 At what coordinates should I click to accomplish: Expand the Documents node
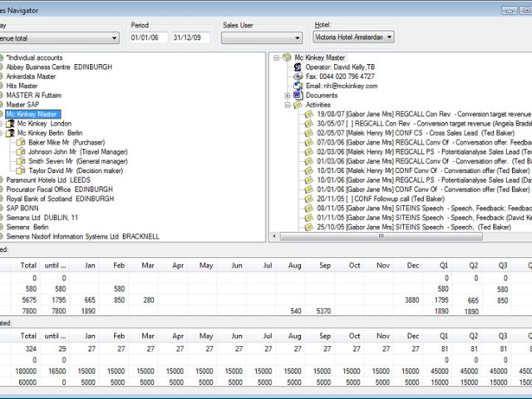(288, 96)
